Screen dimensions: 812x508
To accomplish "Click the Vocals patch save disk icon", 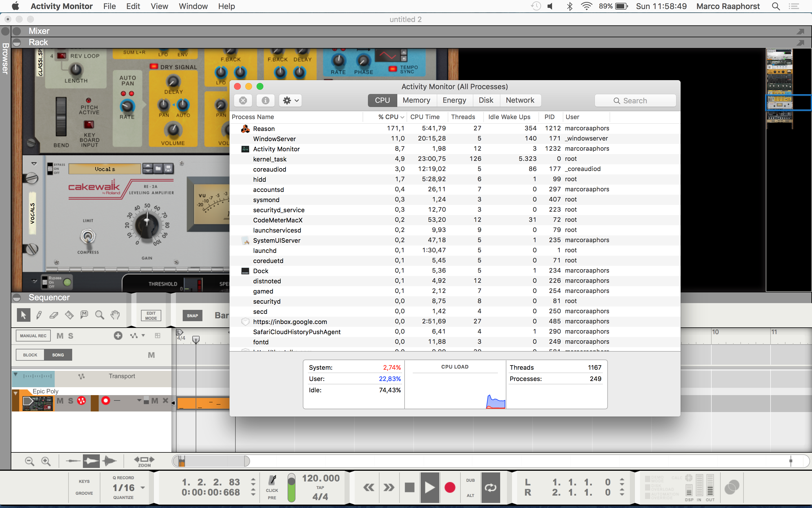I will [x=168, y=169].
